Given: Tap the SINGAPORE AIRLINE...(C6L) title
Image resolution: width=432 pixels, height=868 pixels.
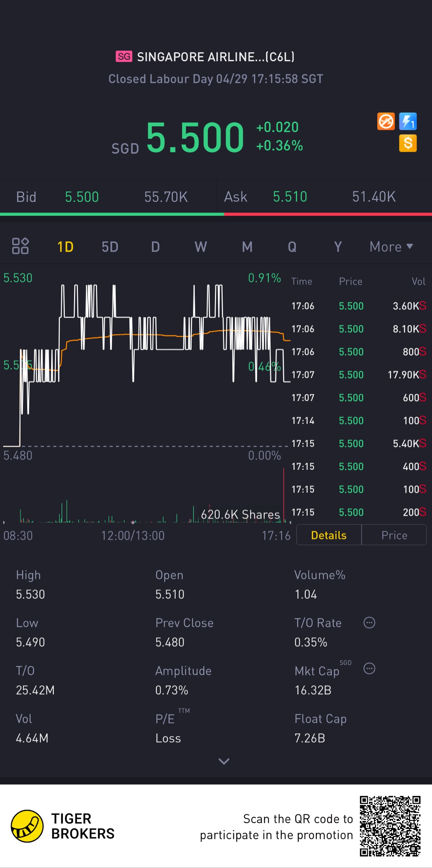Looking at the screenshot, I should (x=216, y=57).
